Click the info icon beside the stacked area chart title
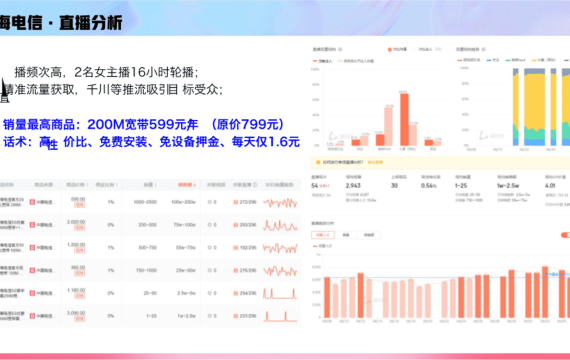 [483, 49]
